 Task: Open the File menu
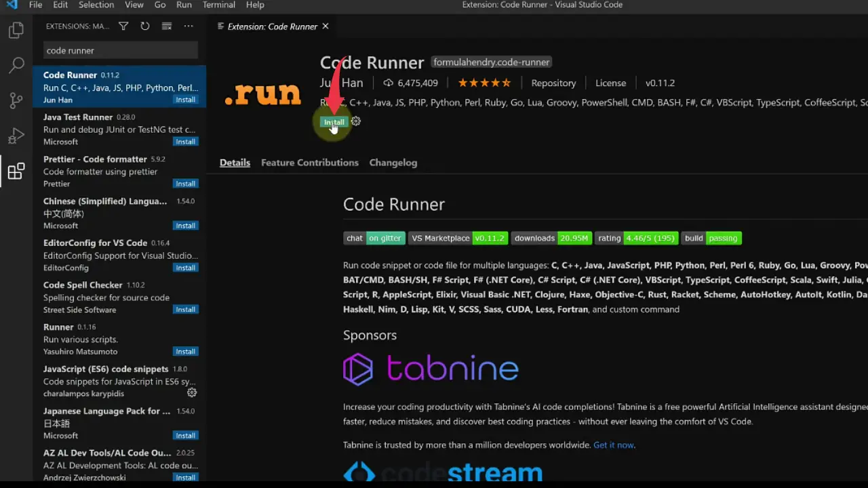(x=36, y=5)
